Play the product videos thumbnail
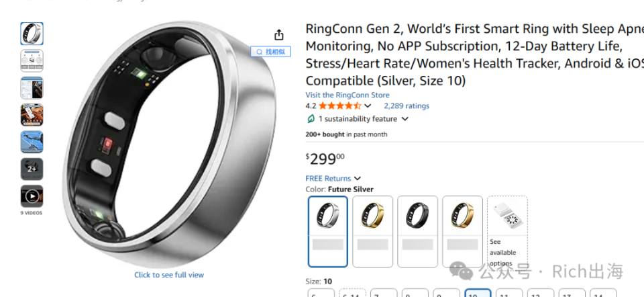Viewport: 644px width, 297px height. [x=32, y=196]
